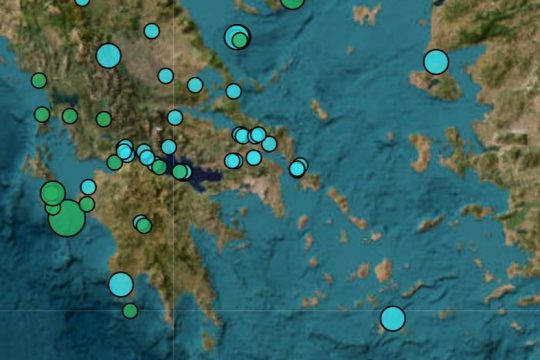The image size is (540, 360).
Task: Click cyan marker off northern Euboea tip
Action: click(x=233, y=91)
